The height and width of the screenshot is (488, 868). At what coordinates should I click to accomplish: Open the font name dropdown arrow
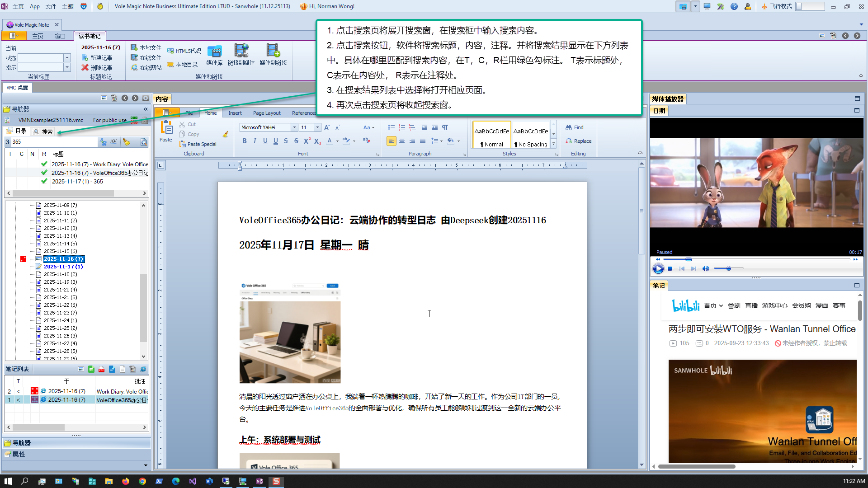pos(294,127)
